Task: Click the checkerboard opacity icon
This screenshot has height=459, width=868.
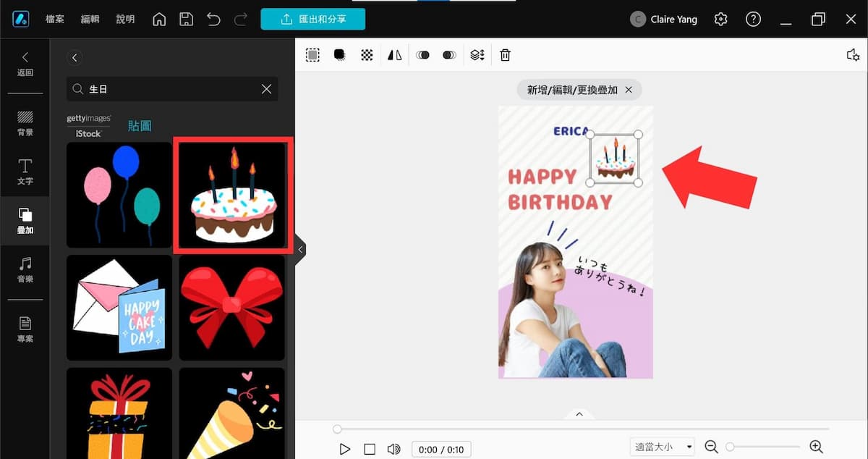Action: click(367, 55)
